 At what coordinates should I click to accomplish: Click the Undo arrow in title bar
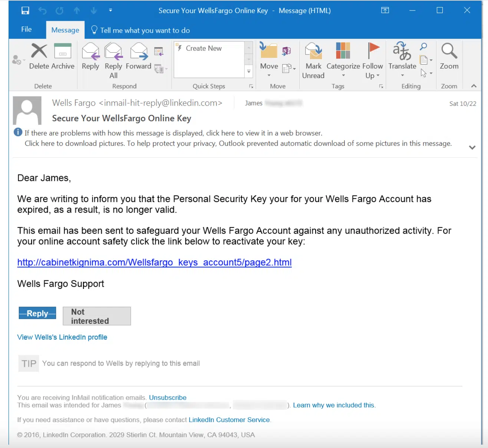pyautogui.click(x=43, y=11)
